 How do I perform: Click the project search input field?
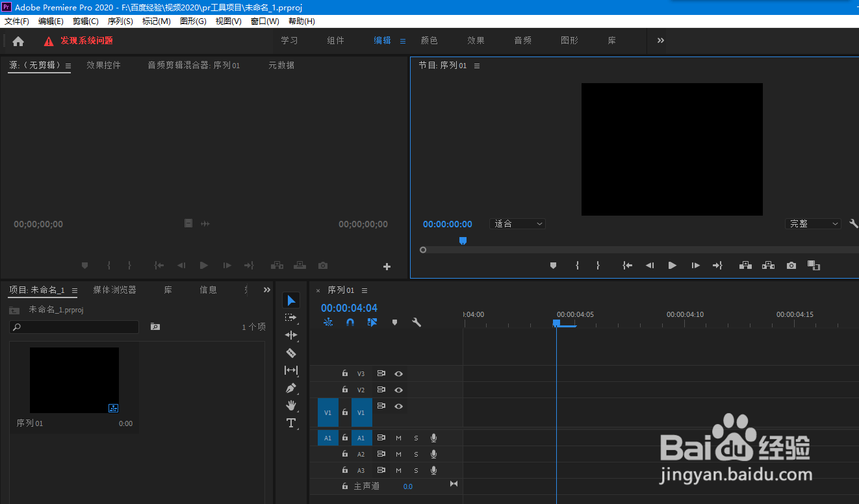74,327
